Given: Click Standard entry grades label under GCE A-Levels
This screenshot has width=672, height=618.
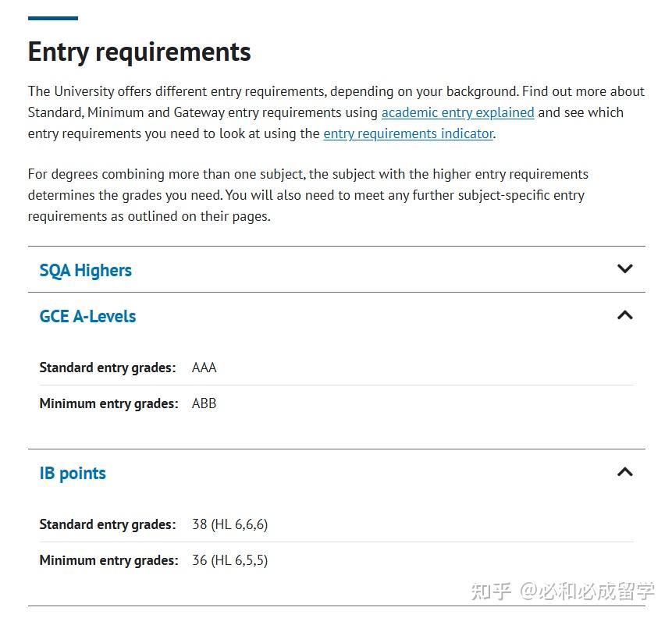Looking at the screenshot, I should 108,368.
